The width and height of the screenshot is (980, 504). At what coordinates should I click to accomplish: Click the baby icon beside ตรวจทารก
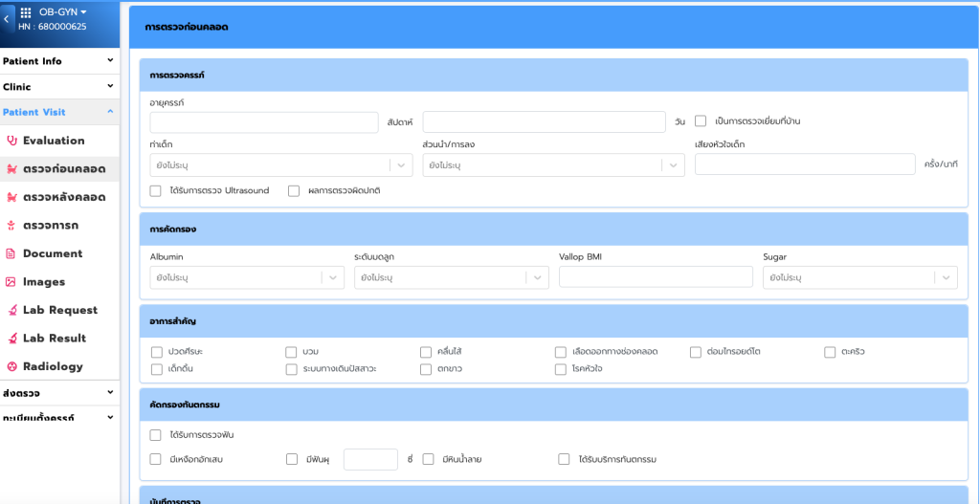coord(11,226)
